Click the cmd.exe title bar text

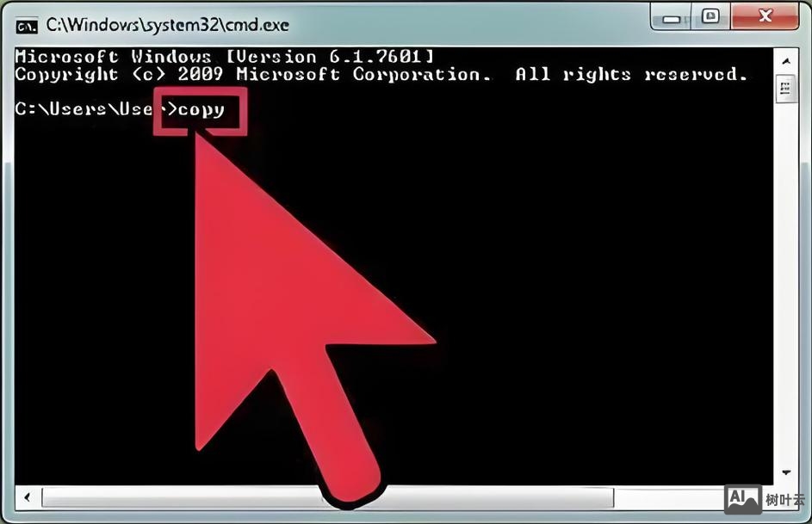pos(167,25)
